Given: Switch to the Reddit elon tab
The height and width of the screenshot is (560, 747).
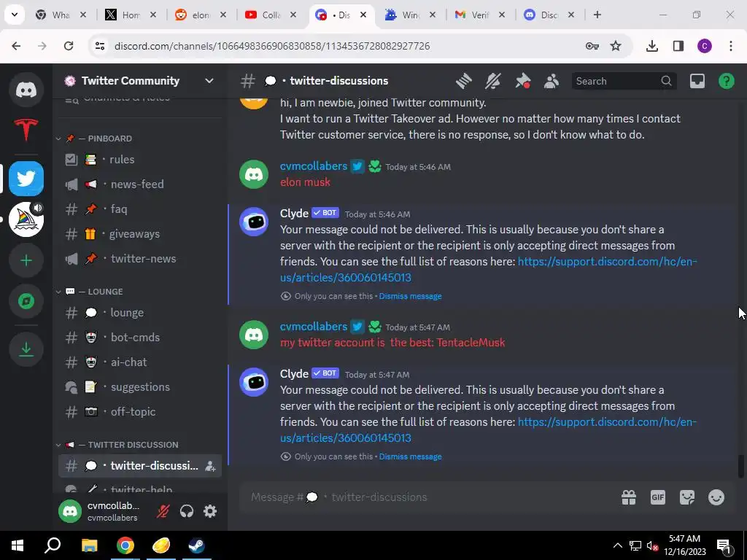Looking at the screenshot, I should [200, 15].
